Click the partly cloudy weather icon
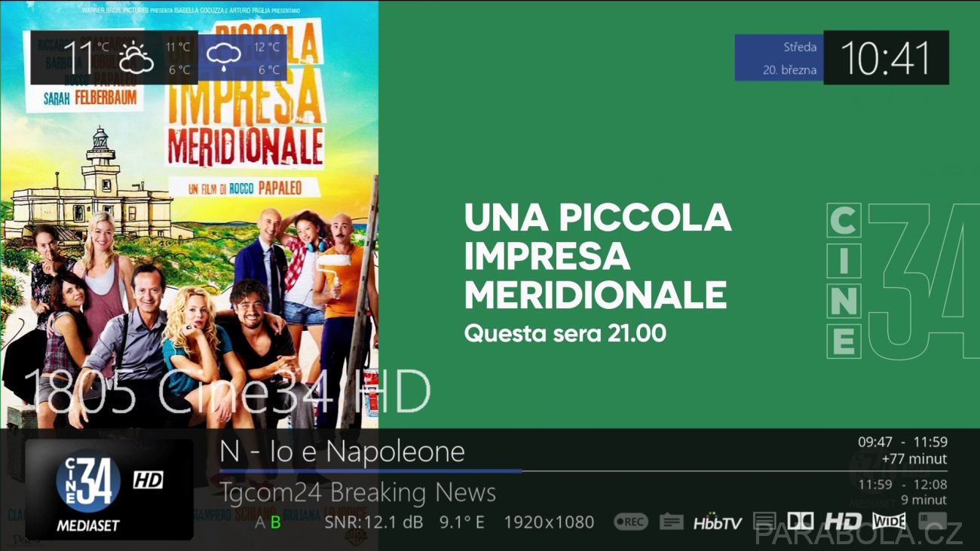 (x=136, y=58)
